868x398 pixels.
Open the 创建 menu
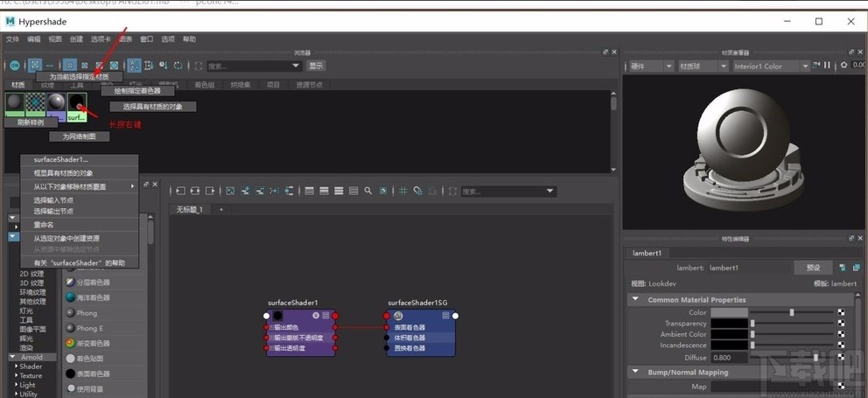[76, 39]
